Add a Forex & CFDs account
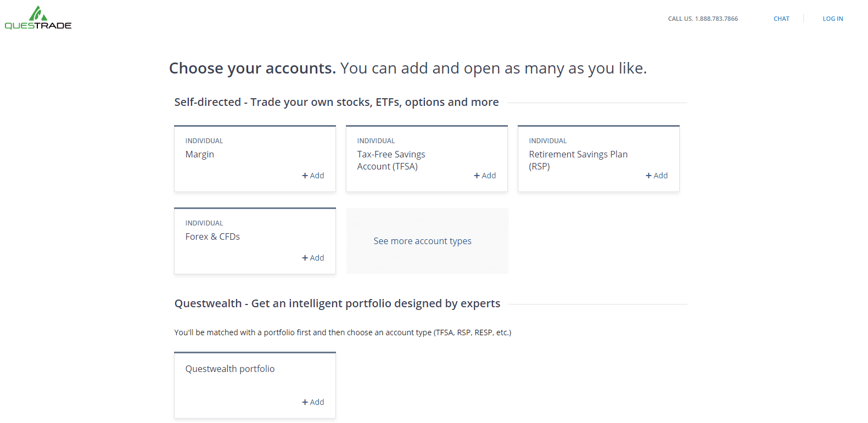 [x=313, y=257]
